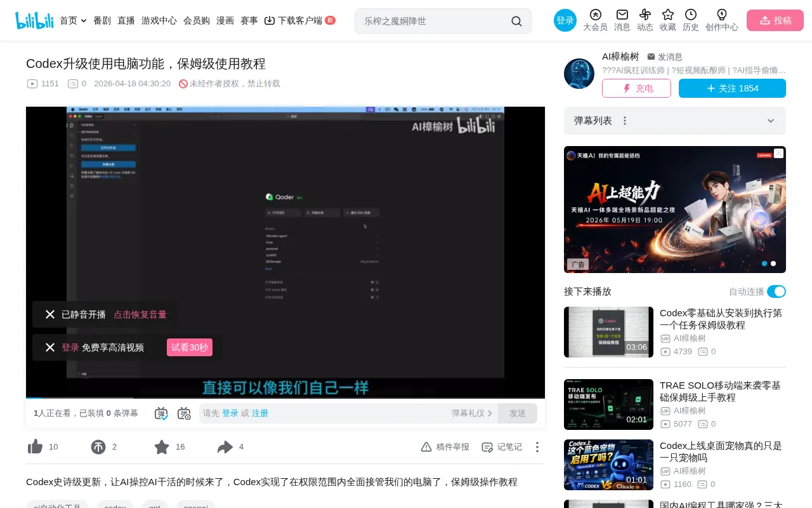Toggle danmaku display button
This screenshot has width=812, height=508.
tap(161, 413)
